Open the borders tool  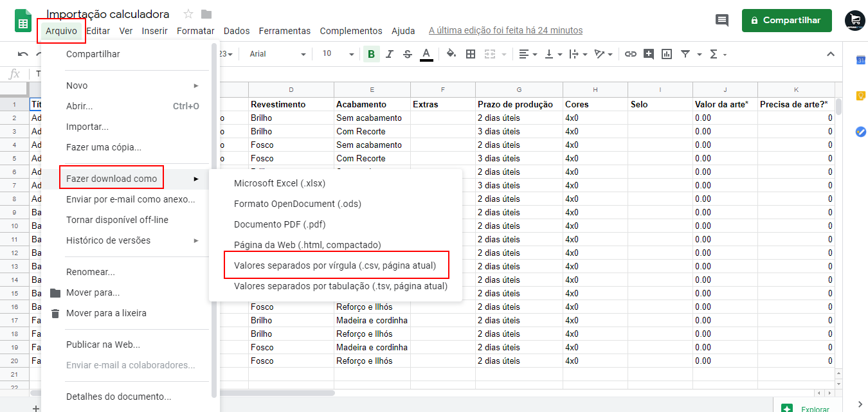471,54
